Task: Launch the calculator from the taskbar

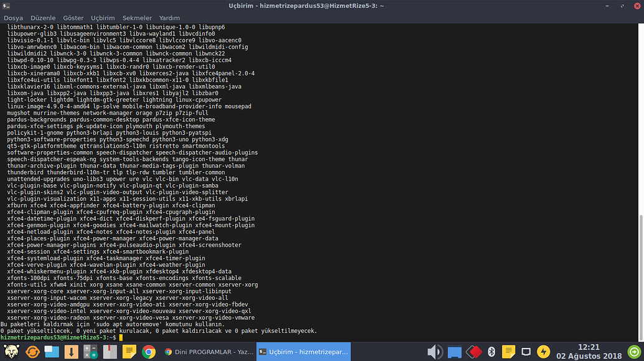Action: (x=90, y=352)
